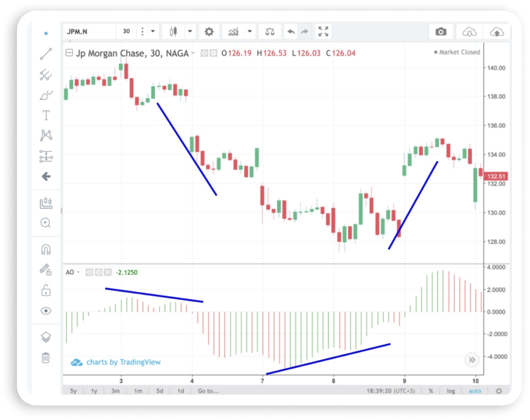Image resolution: width=530 pixels, height=420 pixels.
Task: Toggle main series visibility eye in legend
Action: (x=204, y=53)
